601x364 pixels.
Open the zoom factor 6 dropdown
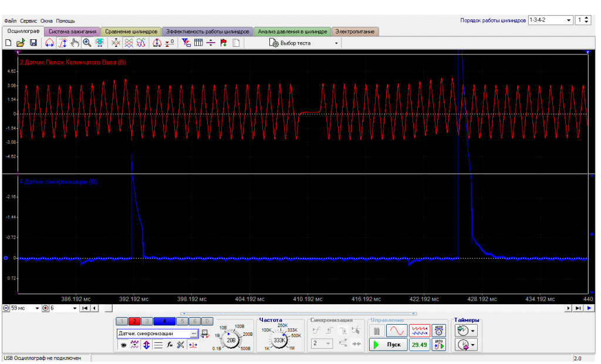click(x=75, y=308)
